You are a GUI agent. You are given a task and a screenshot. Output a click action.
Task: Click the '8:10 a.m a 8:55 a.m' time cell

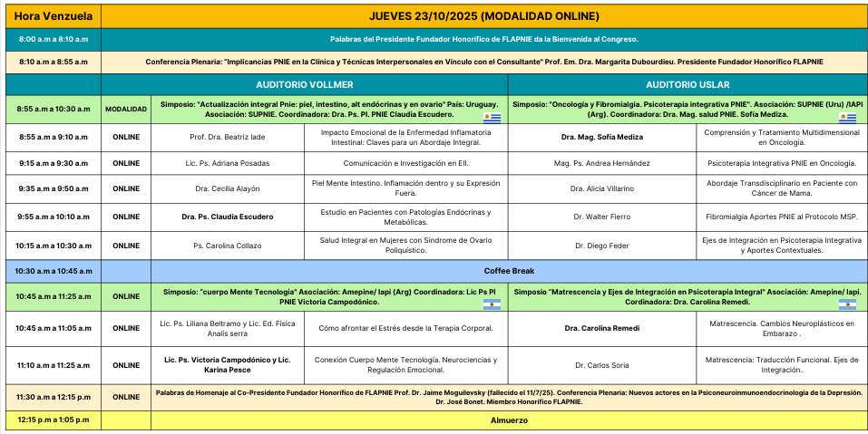[x=54, y=62]
